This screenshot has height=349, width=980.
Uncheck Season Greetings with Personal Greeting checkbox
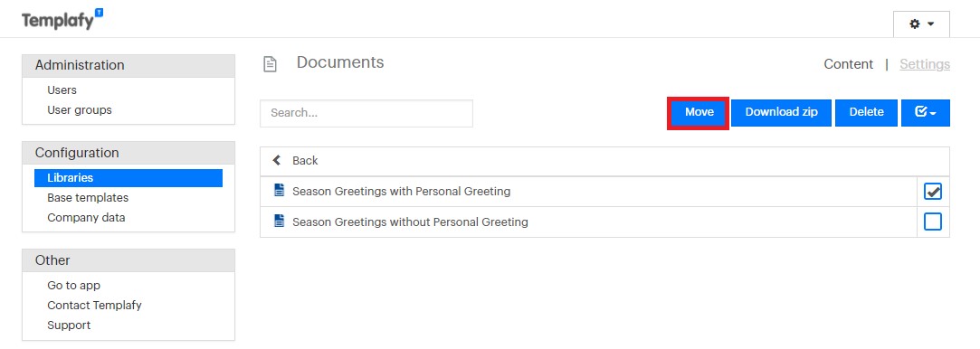933,191
